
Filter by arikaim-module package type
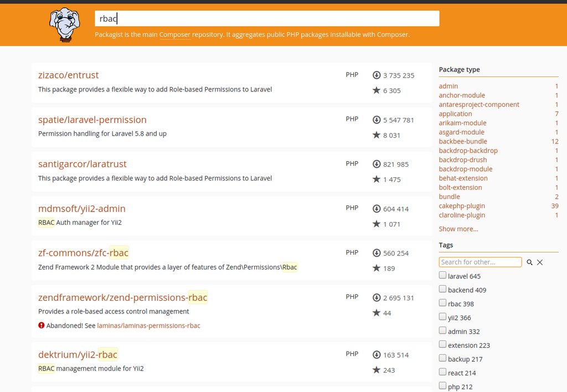coord(462,123)
